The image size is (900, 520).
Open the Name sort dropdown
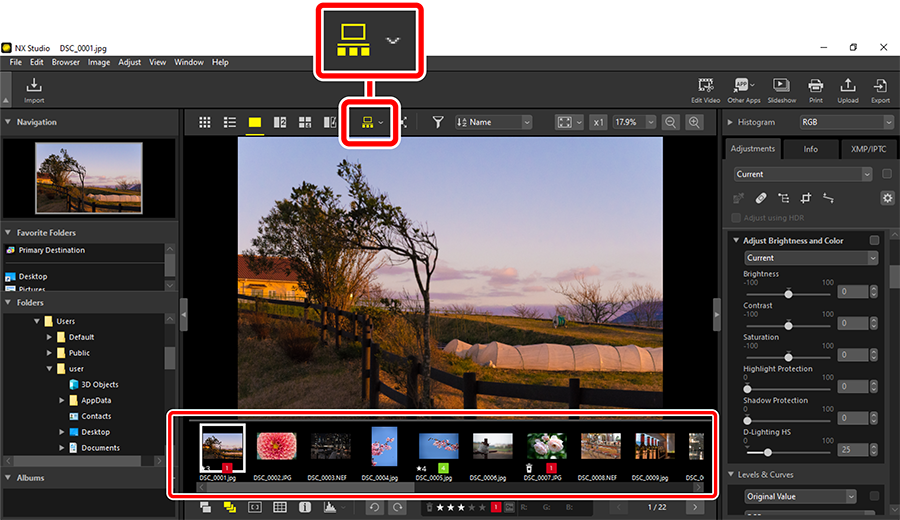click(494, 122)
